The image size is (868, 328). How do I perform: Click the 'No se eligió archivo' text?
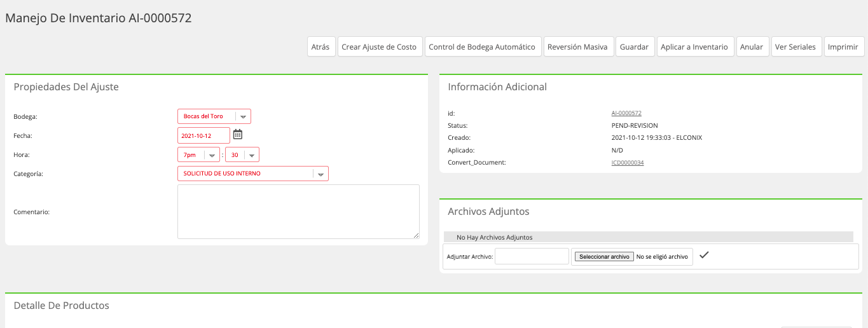[662, 257]
